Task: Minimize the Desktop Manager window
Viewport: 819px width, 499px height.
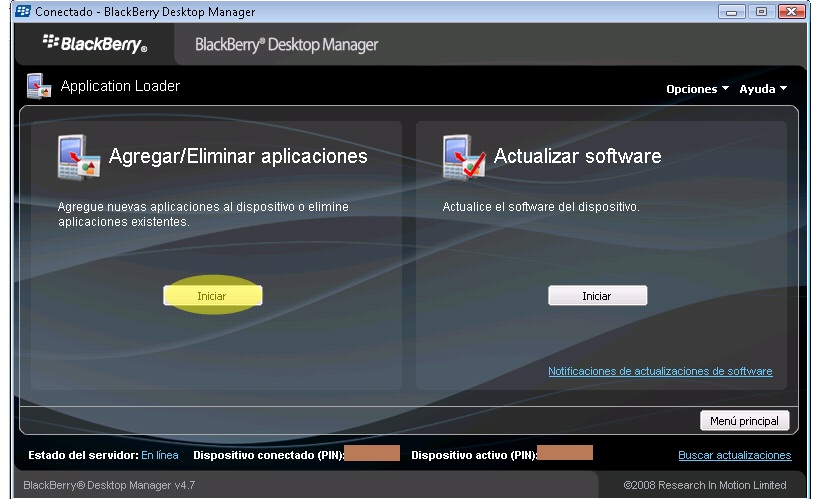Action: pyautogui.click(x=731, y=11)
